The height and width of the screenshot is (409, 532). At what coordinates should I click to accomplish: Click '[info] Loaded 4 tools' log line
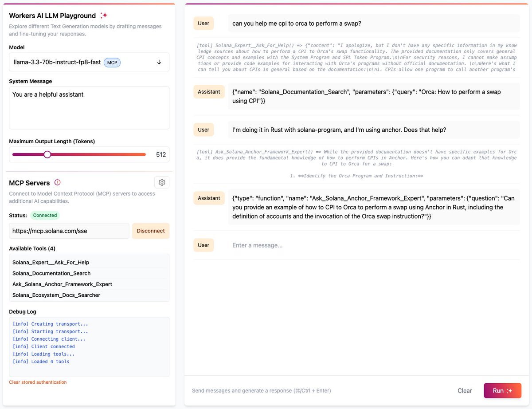pyautogui.click(x=41, y=362)
